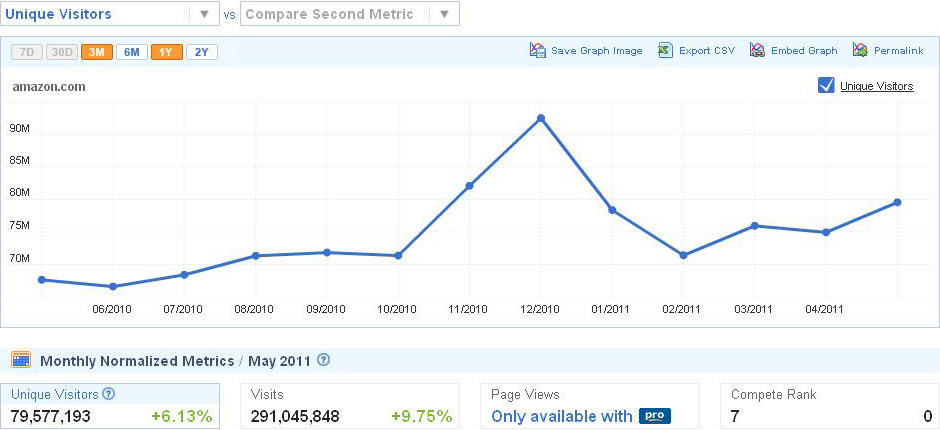Click the 04/2011 x-axis label
The width and height of the screenshot is (940, 430).
[x=824, y=309]
